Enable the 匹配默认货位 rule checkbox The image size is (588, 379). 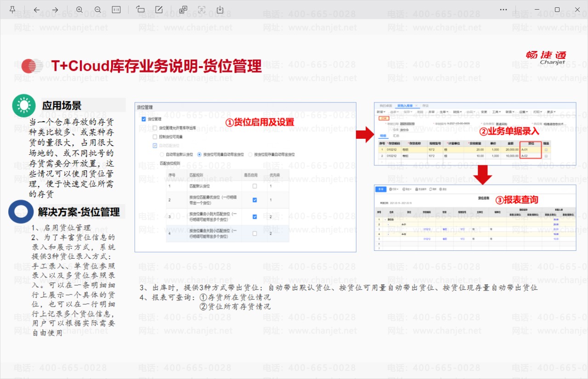(254, 186)
